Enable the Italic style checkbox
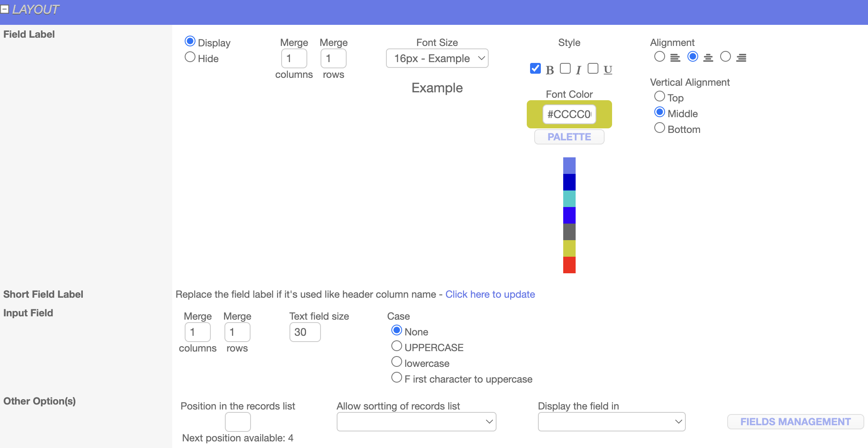Screen dimensions: 868x448 coord(565,68)
